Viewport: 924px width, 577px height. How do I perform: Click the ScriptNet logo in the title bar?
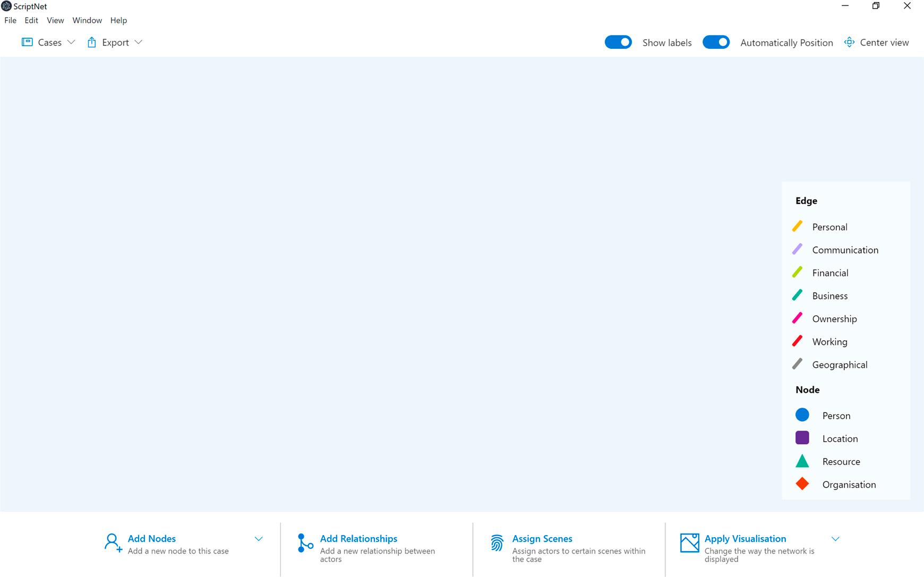pyautogui.click(x=5, y=6)
